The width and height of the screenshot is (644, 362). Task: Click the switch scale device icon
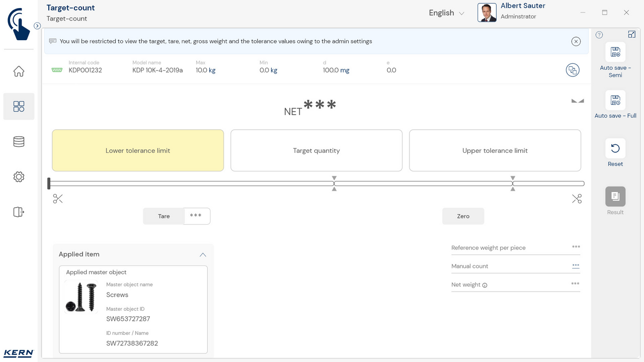[573, 70]
